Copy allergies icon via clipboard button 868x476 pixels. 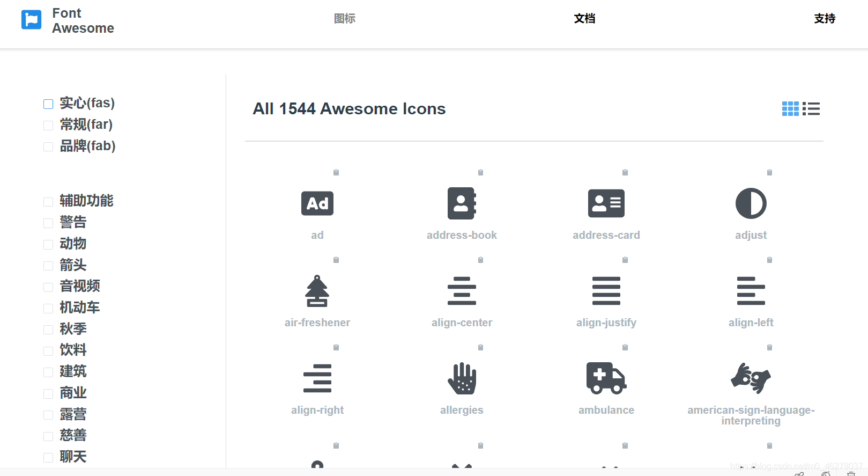point(480,347)
